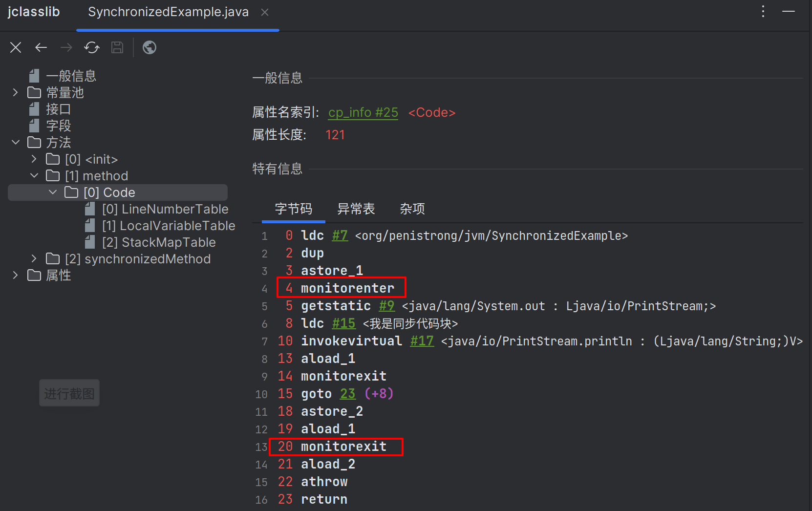Open the web browser globe icon

pyautogui.click(x=150, y=47)
